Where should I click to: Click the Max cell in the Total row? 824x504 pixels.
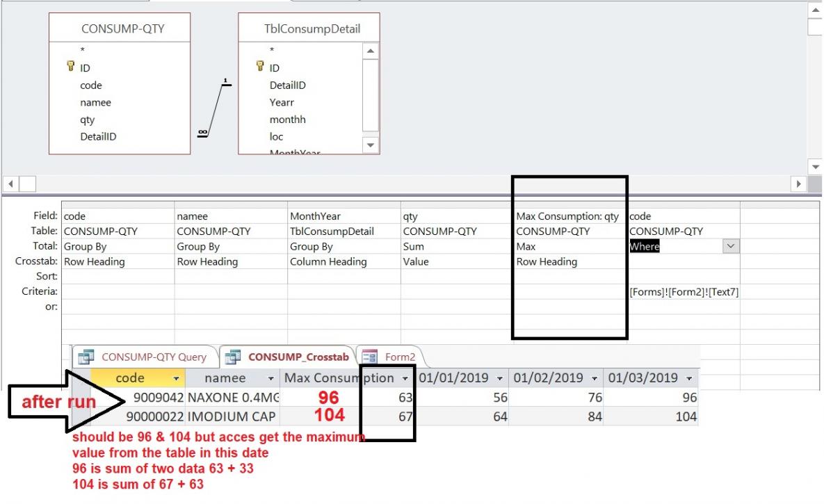coord(570,247)
